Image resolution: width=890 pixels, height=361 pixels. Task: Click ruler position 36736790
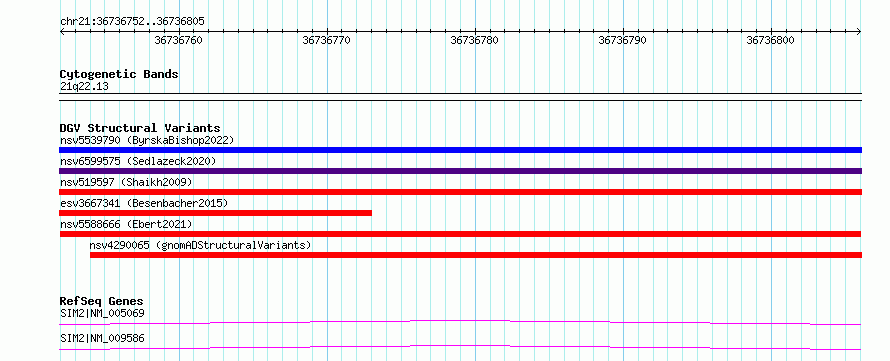[x=623, y=40]
